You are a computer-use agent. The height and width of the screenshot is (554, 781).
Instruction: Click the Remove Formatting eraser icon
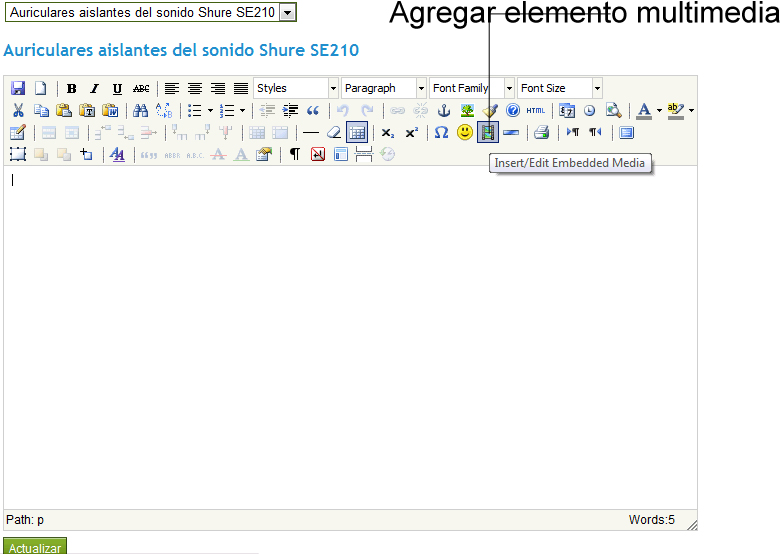[334, 133]
